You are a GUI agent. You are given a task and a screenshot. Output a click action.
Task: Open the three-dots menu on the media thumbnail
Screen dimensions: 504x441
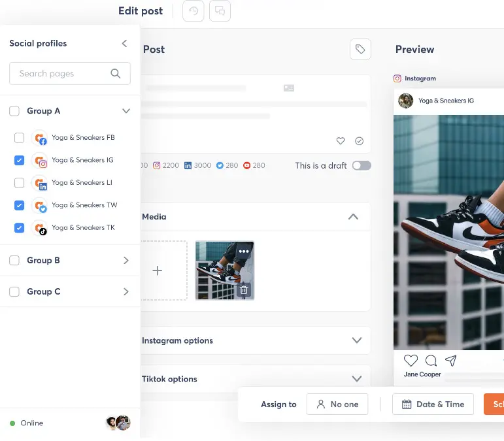pyautogui.click(x=244, y=252)
